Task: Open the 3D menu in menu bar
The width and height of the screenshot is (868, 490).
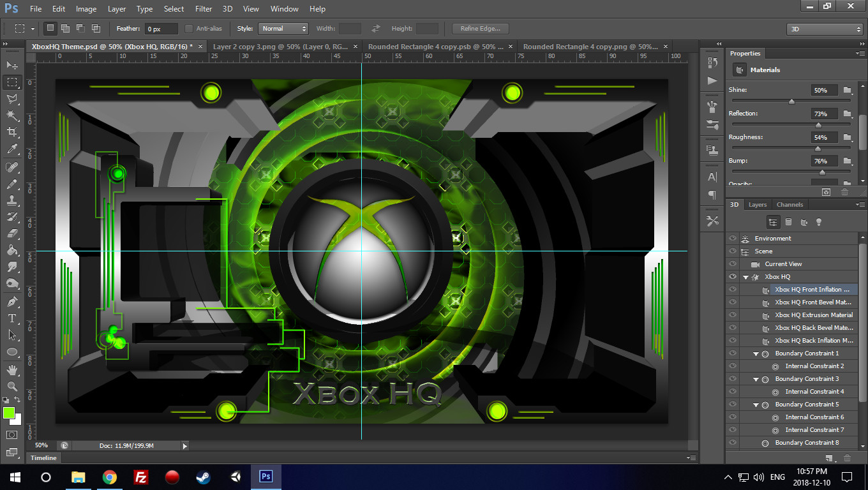Action: (227, 9)
